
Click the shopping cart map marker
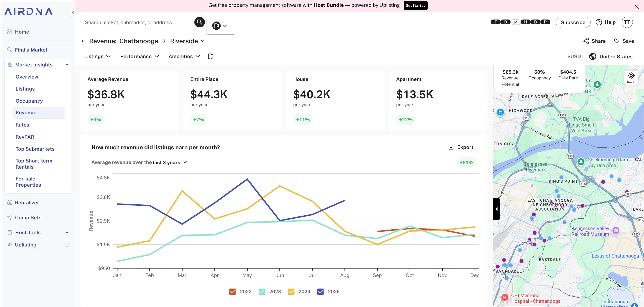(500, 112)
